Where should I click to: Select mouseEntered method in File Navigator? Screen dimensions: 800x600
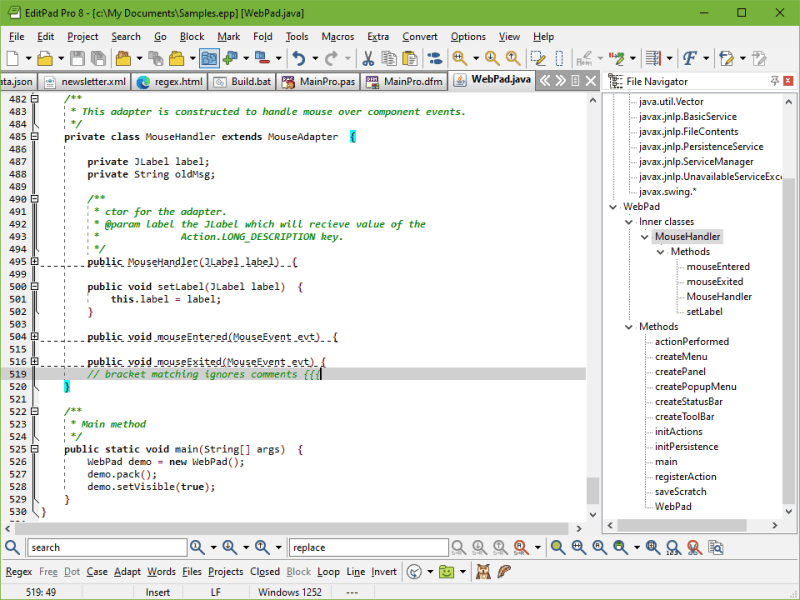tap(718, 267)
